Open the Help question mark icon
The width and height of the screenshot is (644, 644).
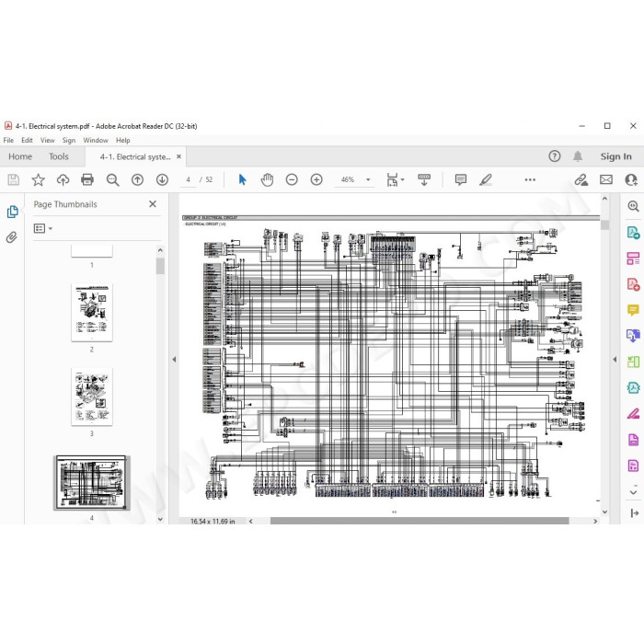coord(555,156)
